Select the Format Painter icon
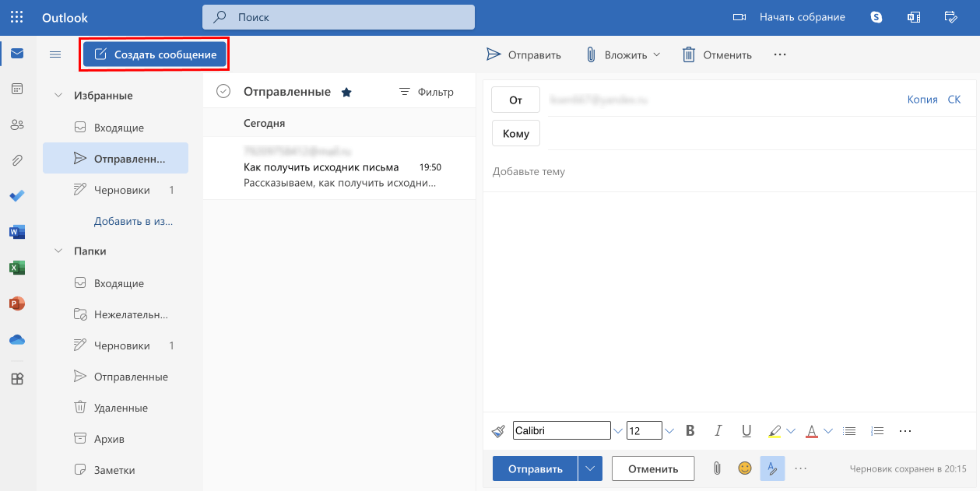This screenshot has width=980, height=491. pos(498,430)
